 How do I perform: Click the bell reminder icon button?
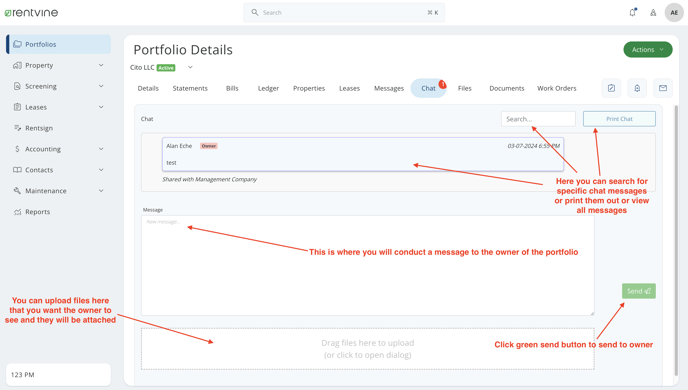point(637,88)
